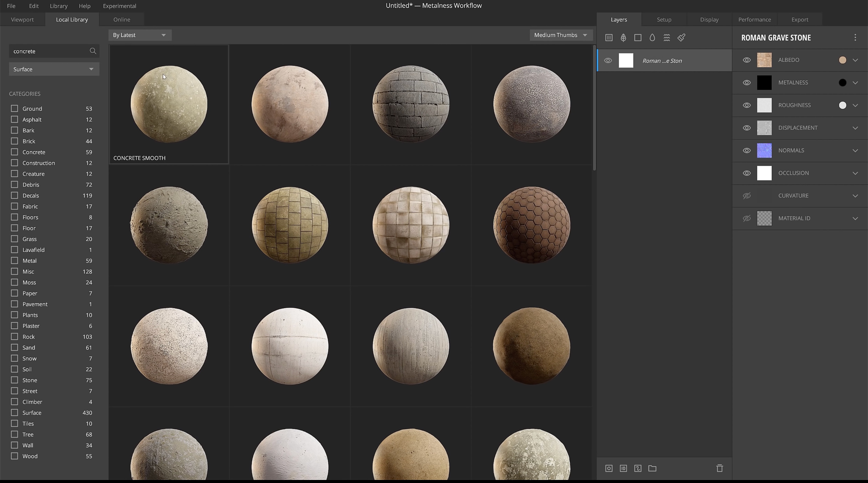Viewport: 868px width, 483px height.
Task: Hide the Albedo channel eye
Action: (746, 60)
